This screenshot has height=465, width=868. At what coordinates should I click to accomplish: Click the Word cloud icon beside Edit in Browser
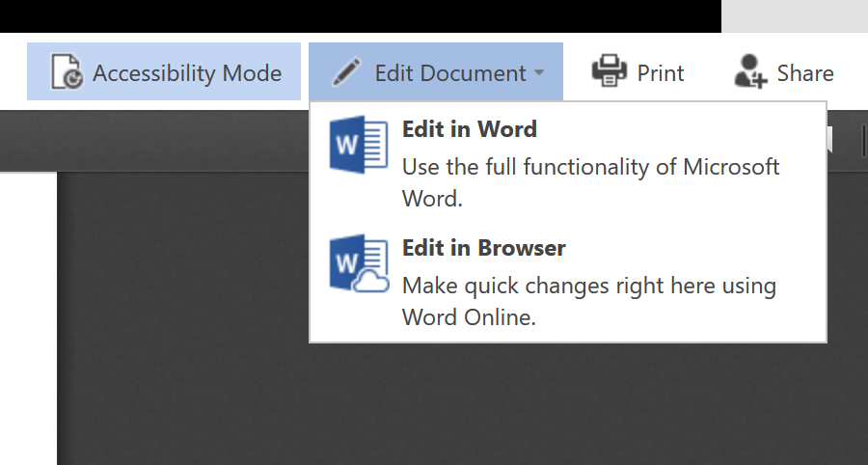tap(359, 263)
